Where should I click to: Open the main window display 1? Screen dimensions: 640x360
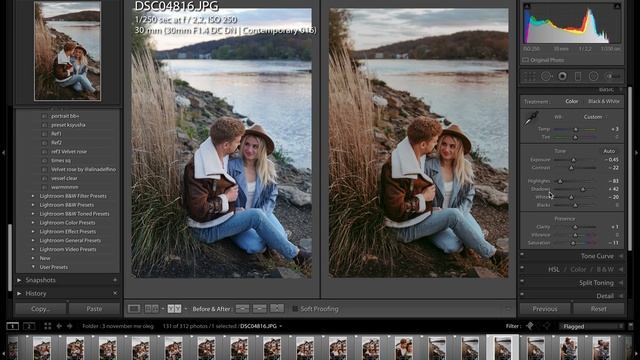[13, 326]
